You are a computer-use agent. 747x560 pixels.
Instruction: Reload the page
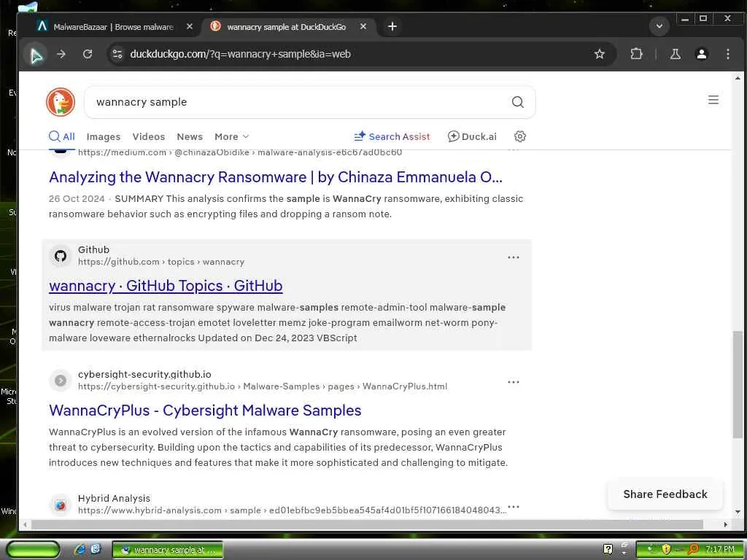(x=88, y=54)
